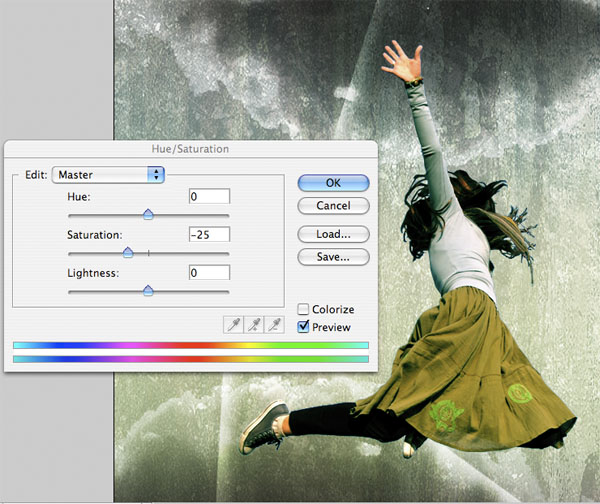This screenshot has height=504, width=600.
Task: Click the Saturation slider handle
Action: click(x=128, y=253)
